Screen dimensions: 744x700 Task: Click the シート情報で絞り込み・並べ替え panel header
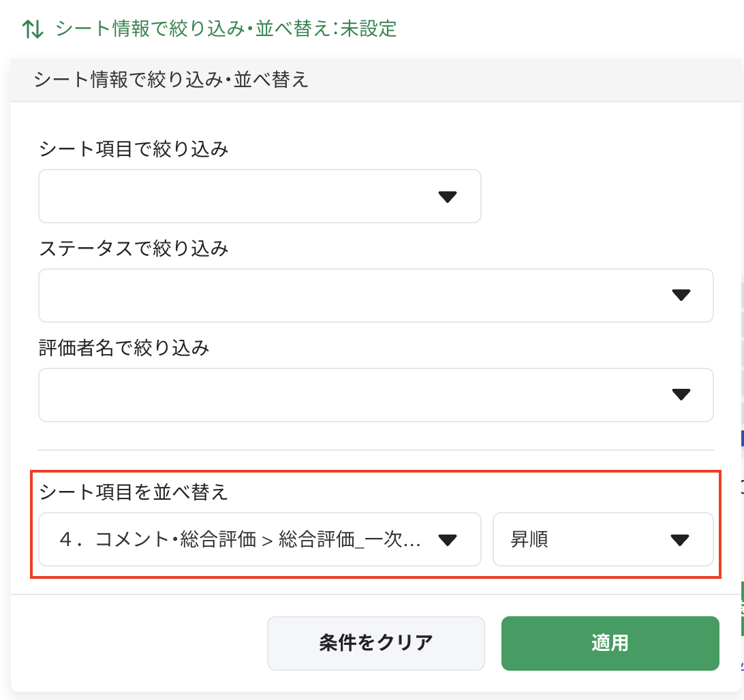click(x=171, y=80)
